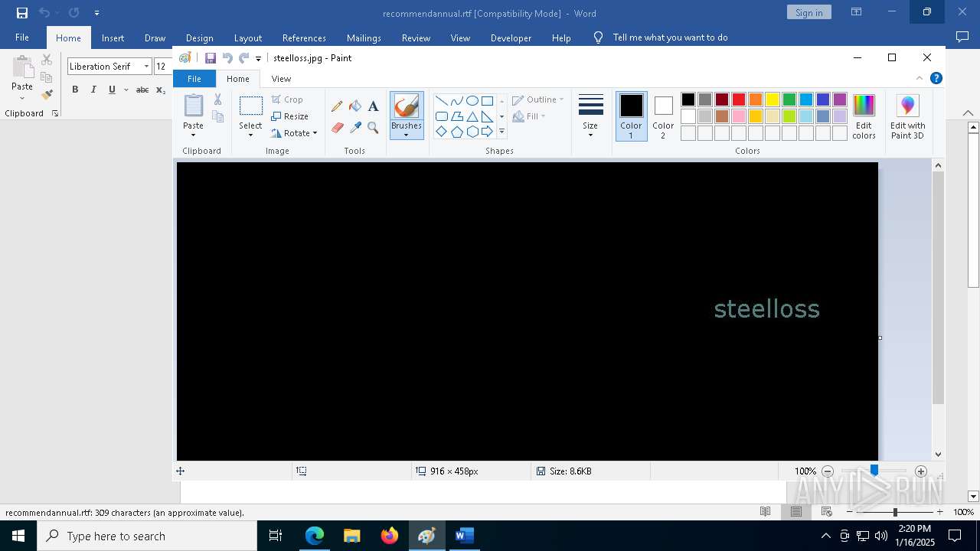Select the Fill with color bucket tool
Screen dimensions: 980x551
tap(355, 106)
